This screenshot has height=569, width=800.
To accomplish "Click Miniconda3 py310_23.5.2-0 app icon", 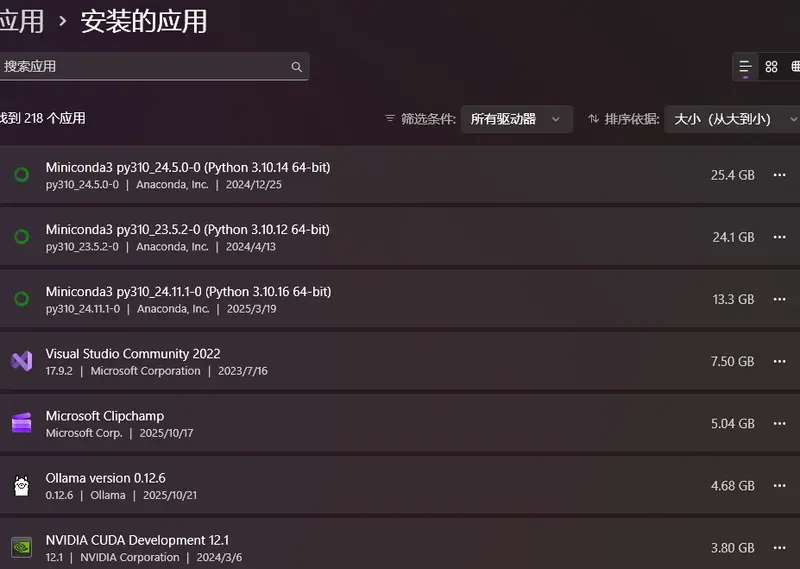I will 21,237.
